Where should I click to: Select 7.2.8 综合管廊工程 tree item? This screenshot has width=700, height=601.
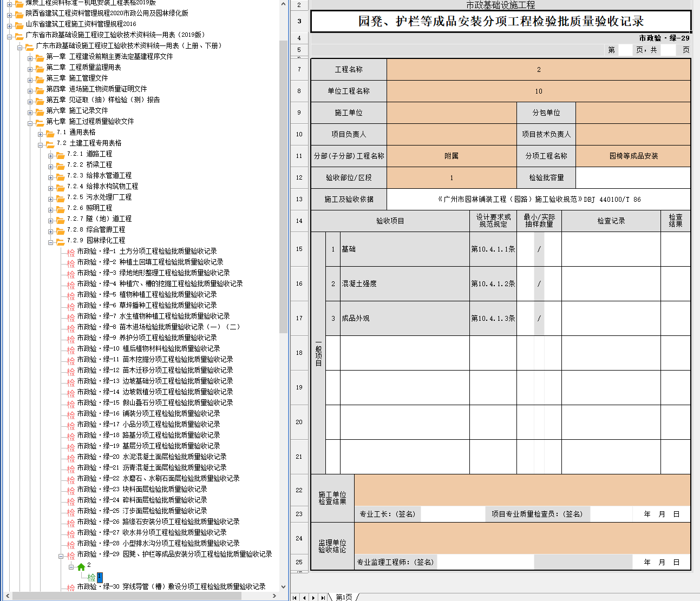coord(96,229)
